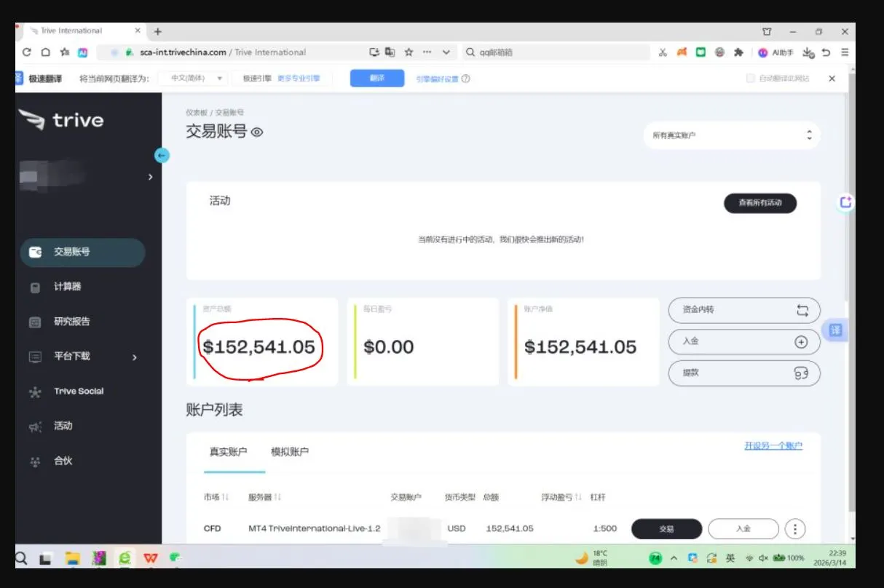The image size is (884, 588).
Task: Click the 翻译 translate button
Action: (x=377, y=79)
